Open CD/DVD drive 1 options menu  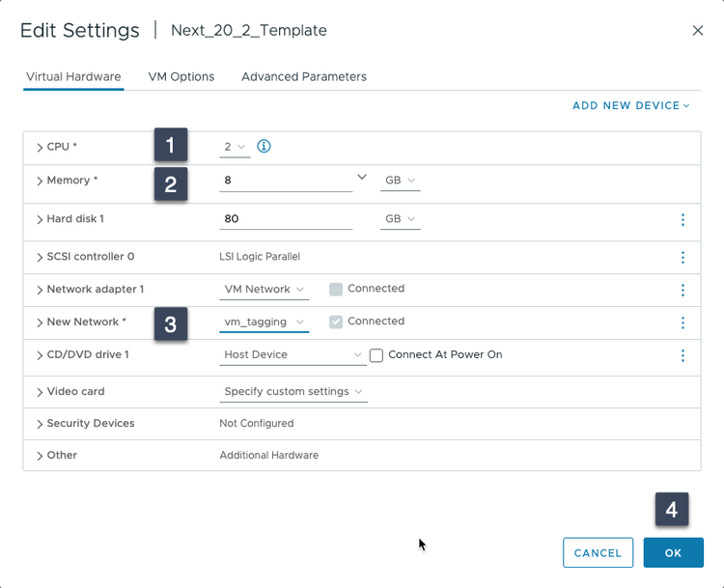tap(682, 355)
